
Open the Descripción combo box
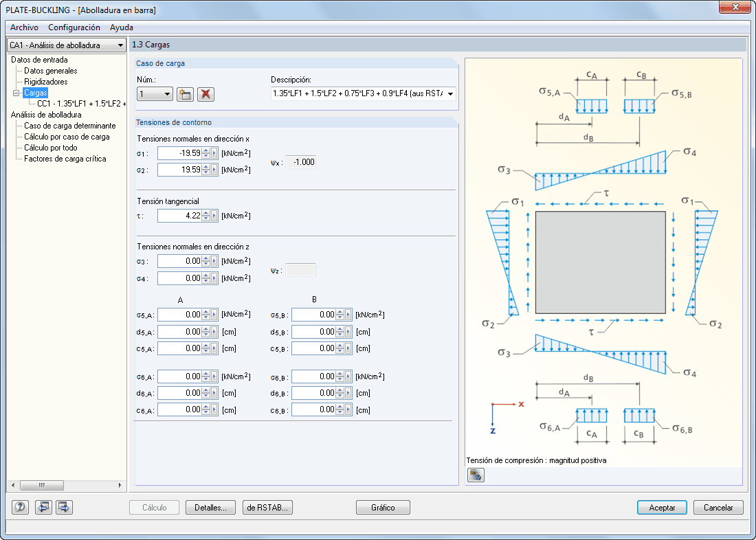(x=450, y=94)
